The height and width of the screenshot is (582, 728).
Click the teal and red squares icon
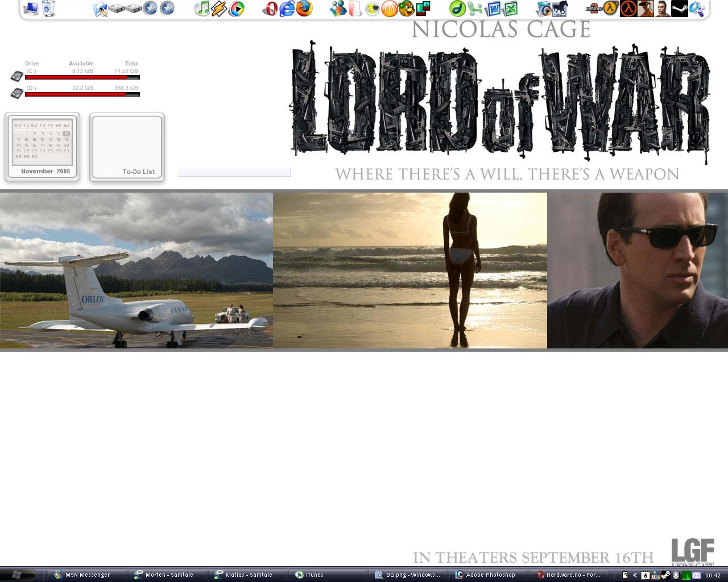click(x=423, y=9)
